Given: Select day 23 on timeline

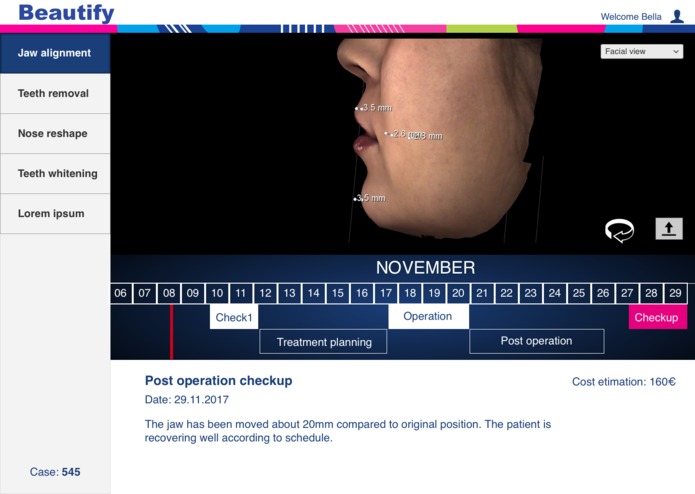Looking at the screenshot, I should [x=531, y=293].
